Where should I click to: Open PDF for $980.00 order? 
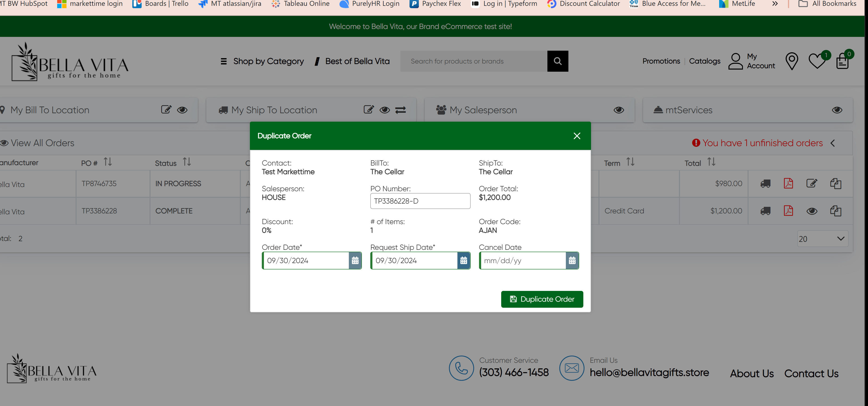pos(788,184)
